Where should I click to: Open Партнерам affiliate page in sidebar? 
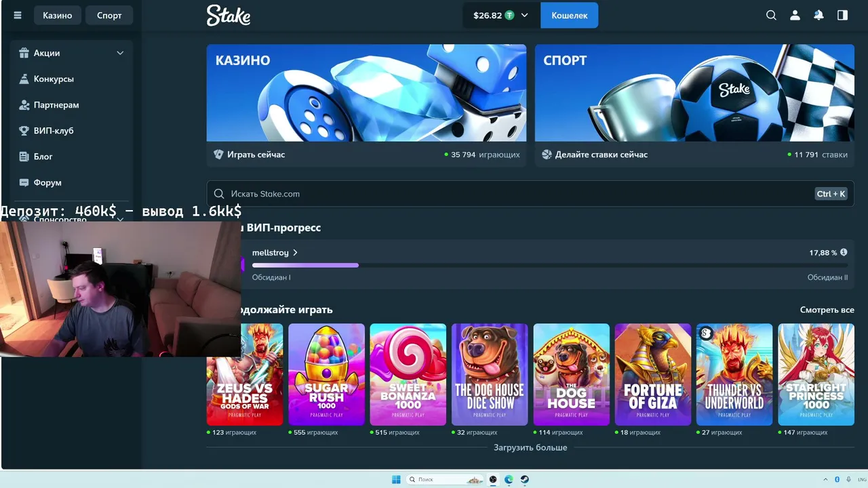click(x=56, y=105)
